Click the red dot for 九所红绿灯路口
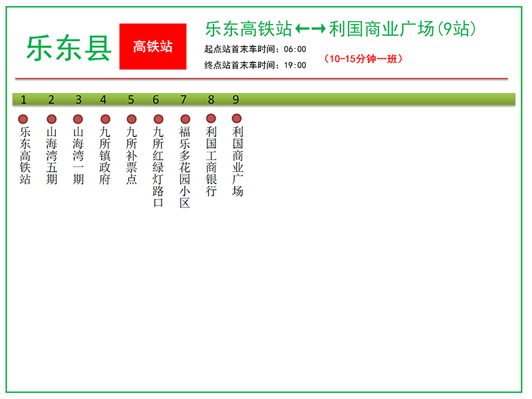 [158, 119]
